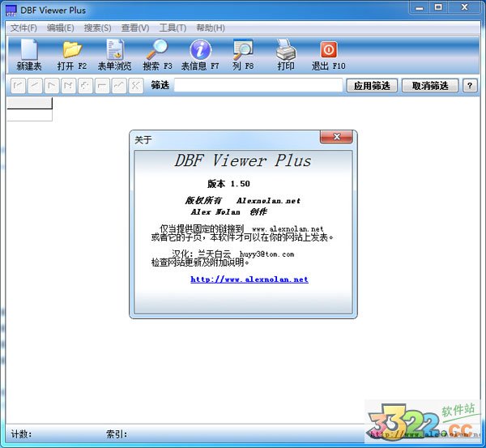Click the DBF Viewer Plus title bar app icon
Viewport: 486px width, 448px height.
[11, 11]
